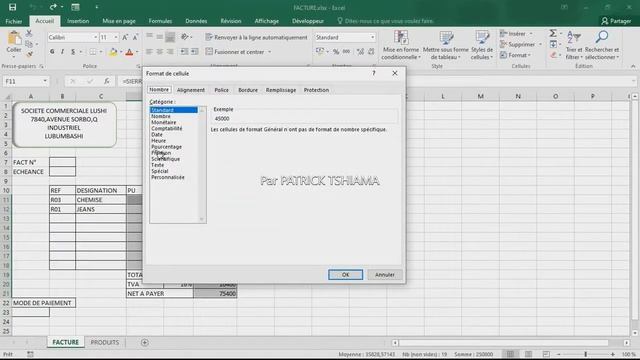This screenshot has height=360, width=640.
Task: Click OK in Format de cellule dialog
Action: point(345,275)
